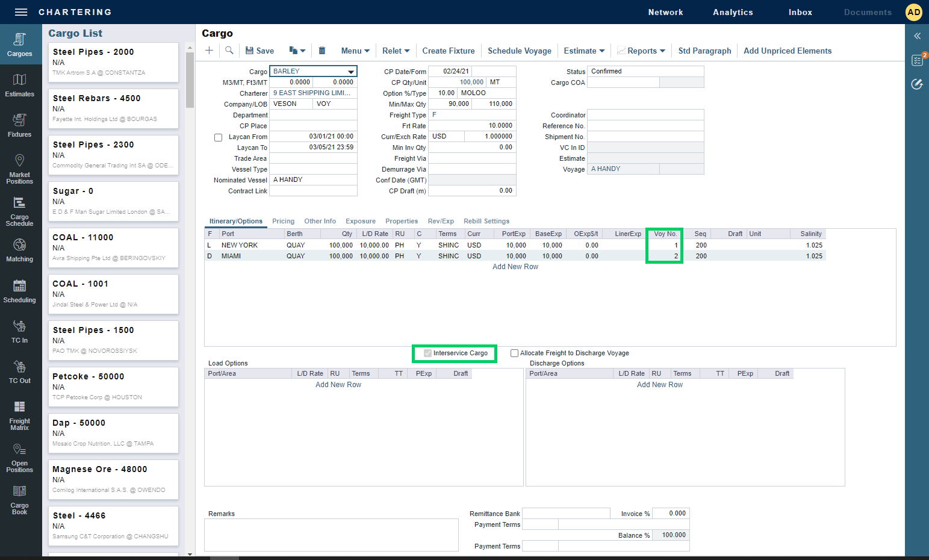The image size is (929, 560).
Task: Collapse the right panel with double-chevron icon
Action: click(x=917, y=36)
